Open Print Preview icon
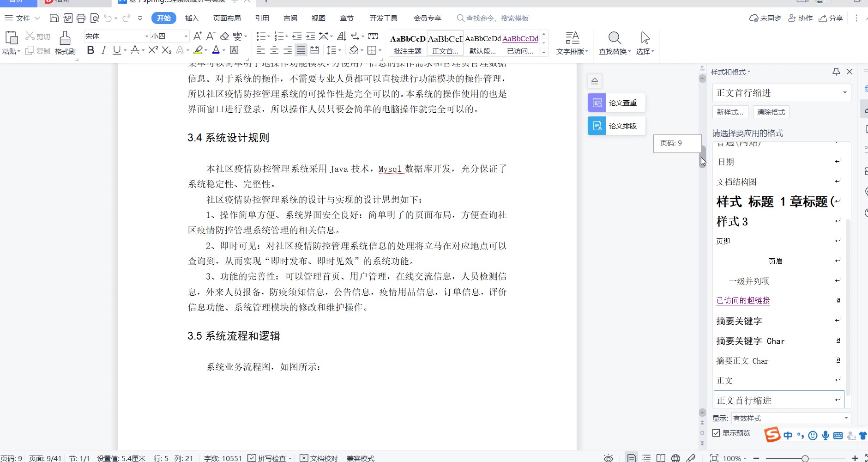 95,18
